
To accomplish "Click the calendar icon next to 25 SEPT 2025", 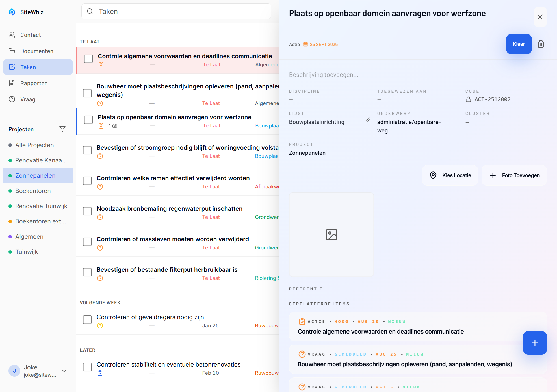I will point(305,44).
